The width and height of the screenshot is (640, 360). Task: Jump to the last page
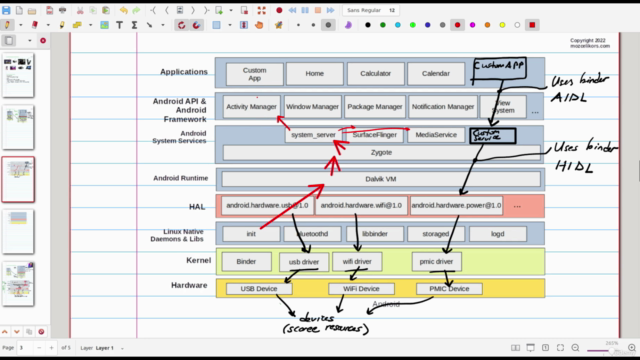click(206, 10)
